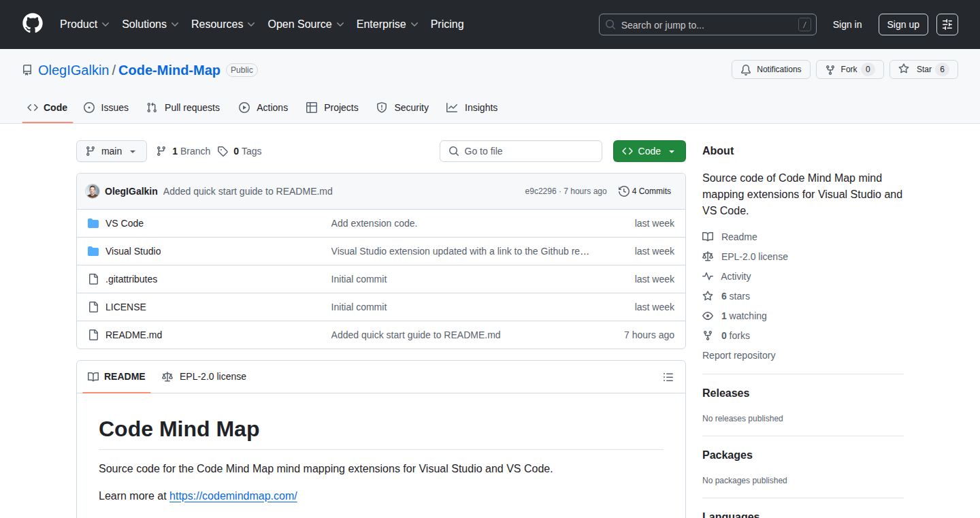Select the Code tab
The width and height of the screenshot is (980, 518).
point(48,108)
